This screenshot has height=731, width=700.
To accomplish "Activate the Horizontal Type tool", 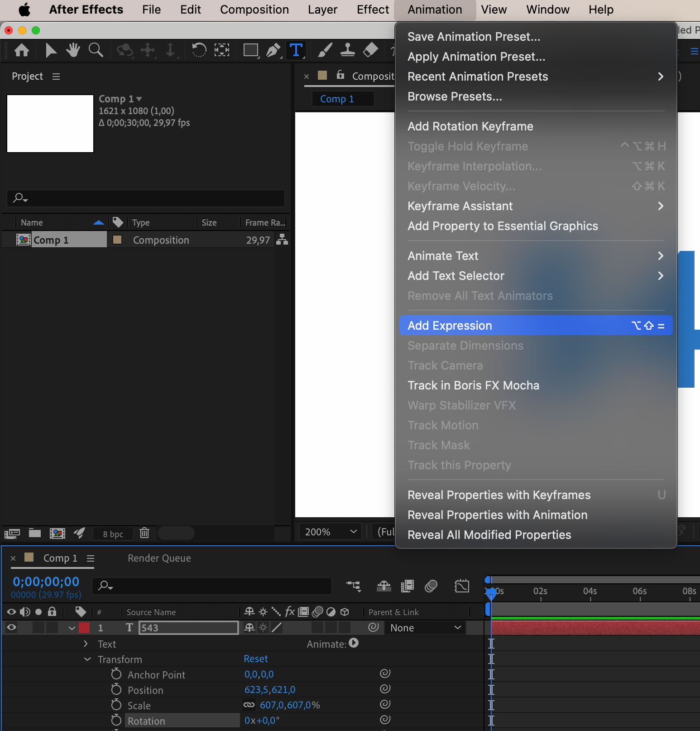I will tap(296, 50).
